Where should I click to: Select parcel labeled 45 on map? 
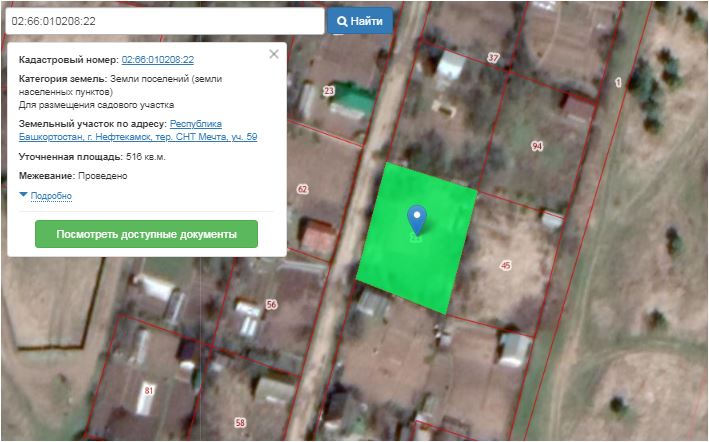[x=505, y=265]
